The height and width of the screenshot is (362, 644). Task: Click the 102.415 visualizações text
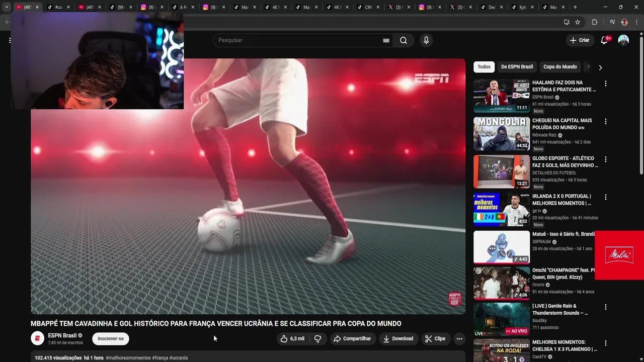pyautogui.click(x=58, y=358)
